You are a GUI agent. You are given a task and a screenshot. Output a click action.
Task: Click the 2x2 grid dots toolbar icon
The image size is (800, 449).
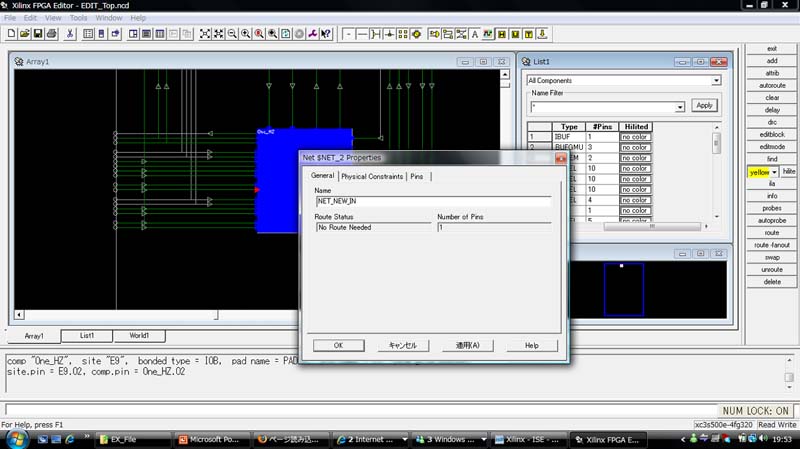[x=403, y=34]
